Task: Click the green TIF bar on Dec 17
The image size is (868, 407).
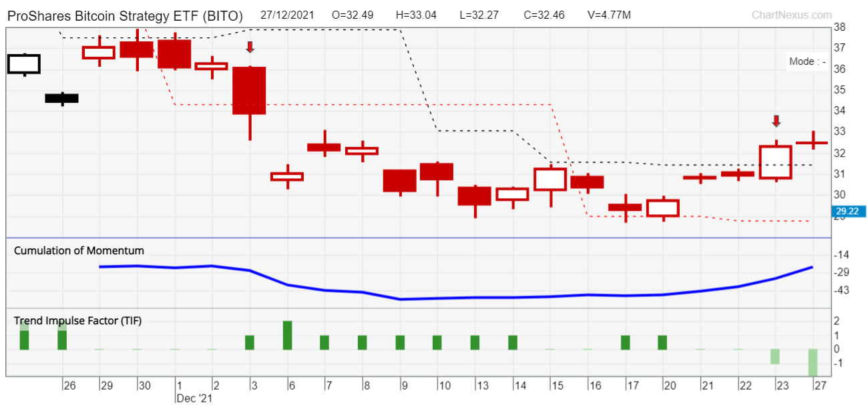Action: pos(626,342)
